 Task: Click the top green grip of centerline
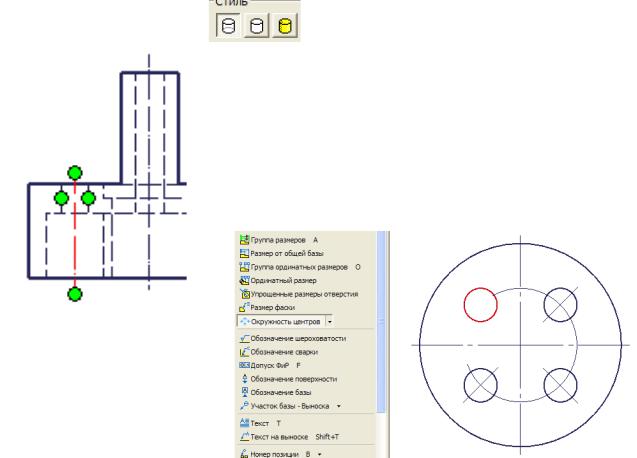(75, 173)
